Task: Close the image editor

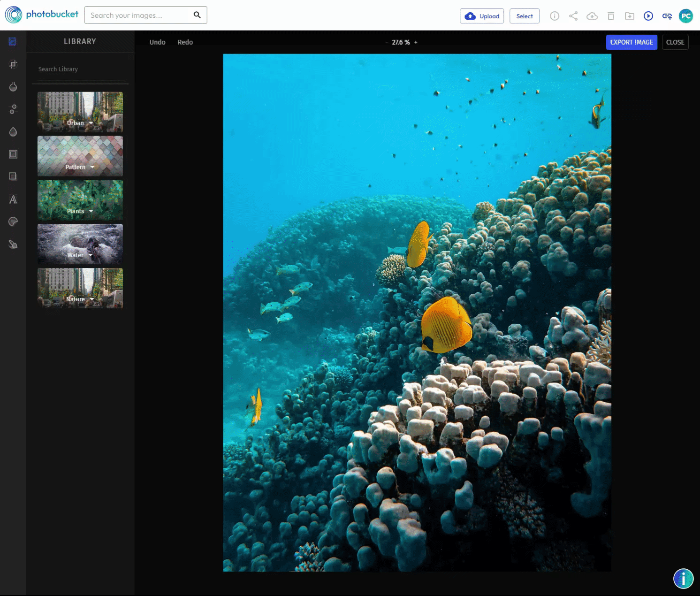Action: (675, 42)
